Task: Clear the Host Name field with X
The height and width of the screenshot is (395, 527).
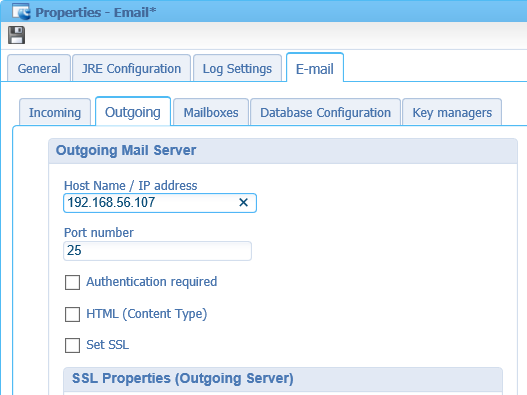Action: 243,202
